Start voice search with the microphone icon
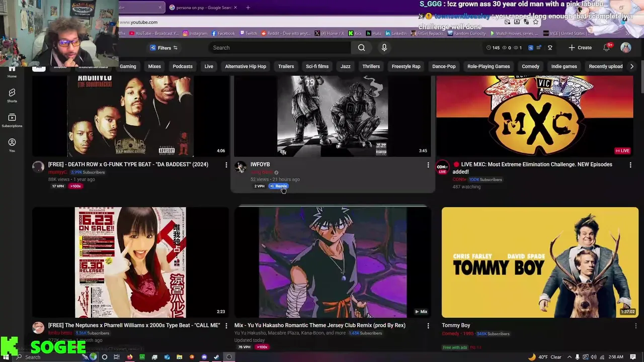This screenshot has height=362, width=644. (x=384, y=48)
